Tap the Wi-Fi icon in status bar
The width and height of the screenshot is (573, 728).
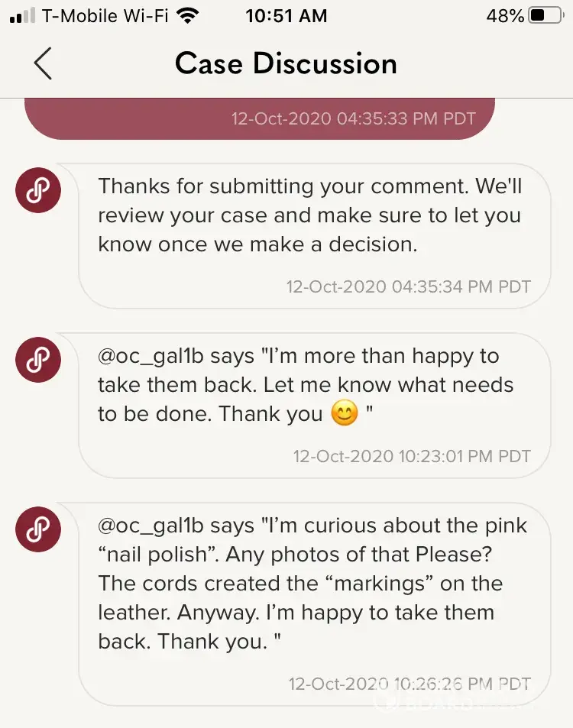[186, 15]
